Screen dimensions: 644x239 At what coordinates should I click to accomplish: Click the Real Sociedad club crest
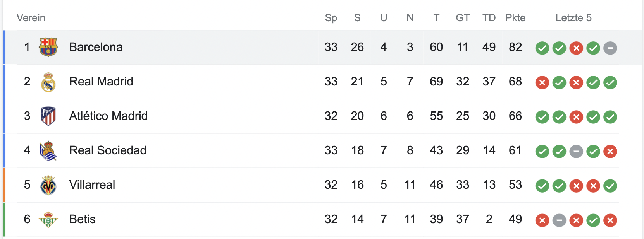tap(48, 150)
